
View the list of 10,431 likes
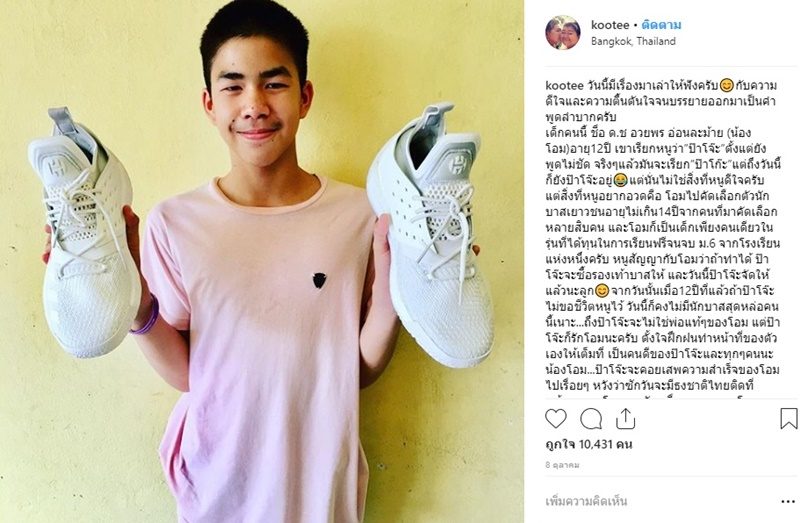589,444
